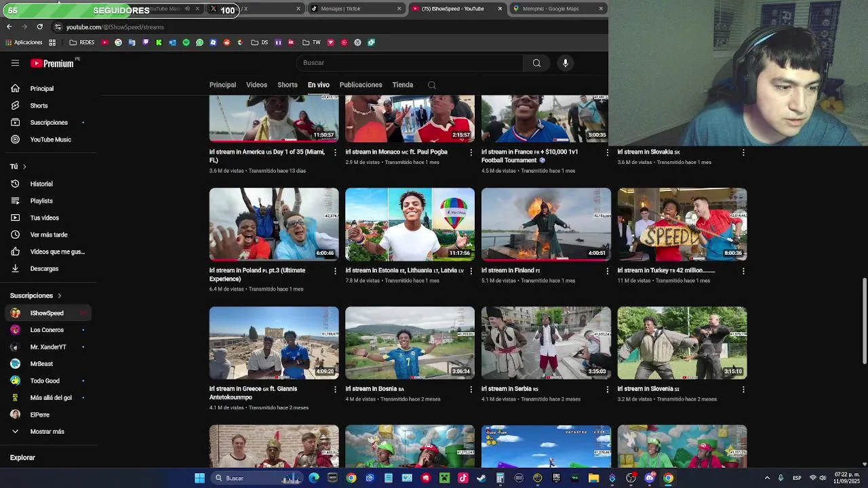
Task: Open the Bosnia stream thumbnail
Action: click(x=410, y=343)
